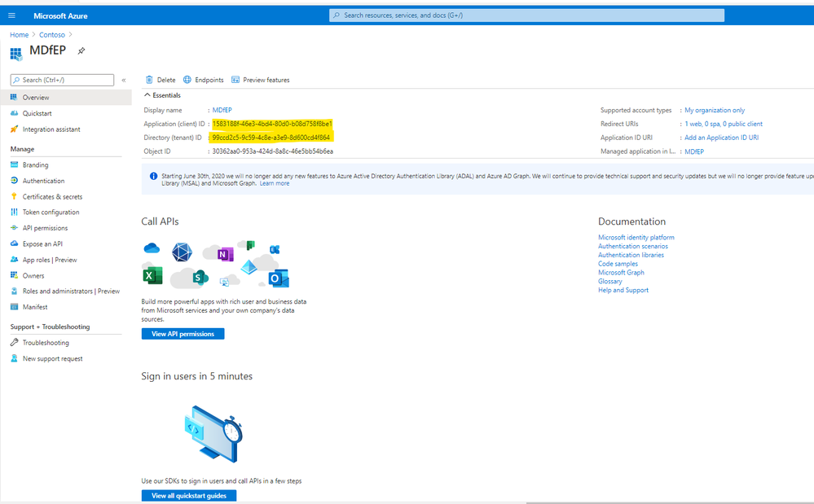Open Help and Support link
814x504 pixels.
click(x=623, y=291)
